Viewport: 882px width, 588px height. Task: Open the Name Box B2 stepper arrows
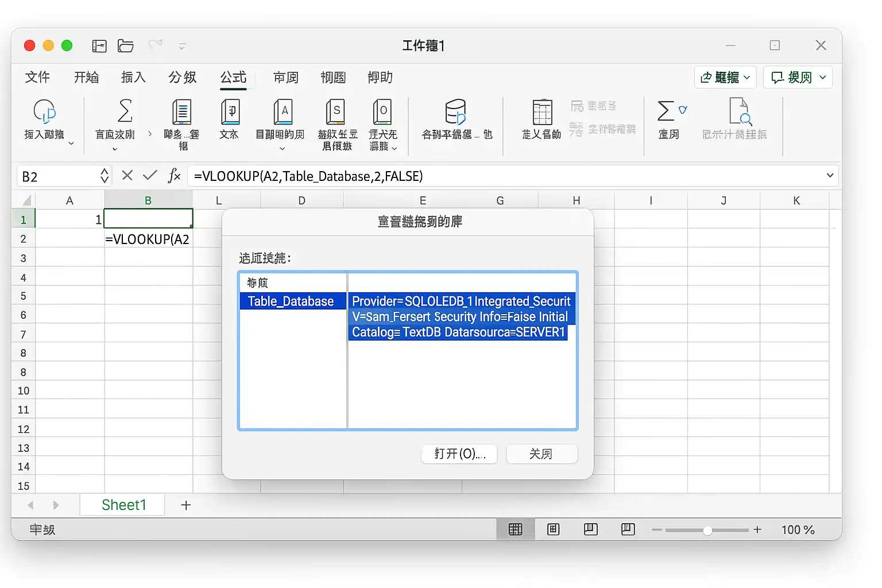[x=105, y=176]
